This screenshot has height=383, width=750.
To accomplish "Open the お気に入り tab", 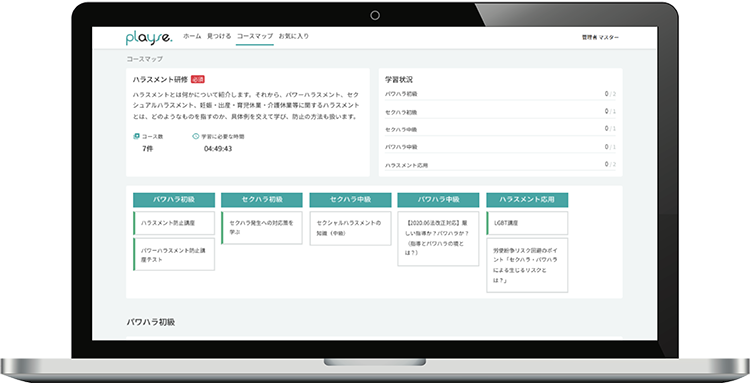I will click(x=294, y=36).
